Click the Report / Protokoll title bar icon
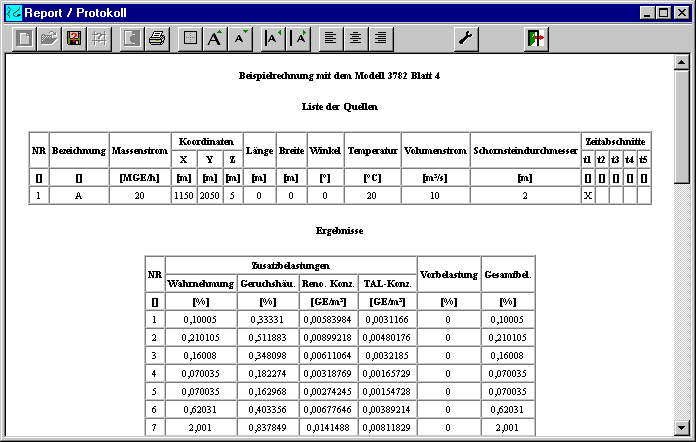The height and width of the screenshot is (442, 696). click(x=13, y=12)
